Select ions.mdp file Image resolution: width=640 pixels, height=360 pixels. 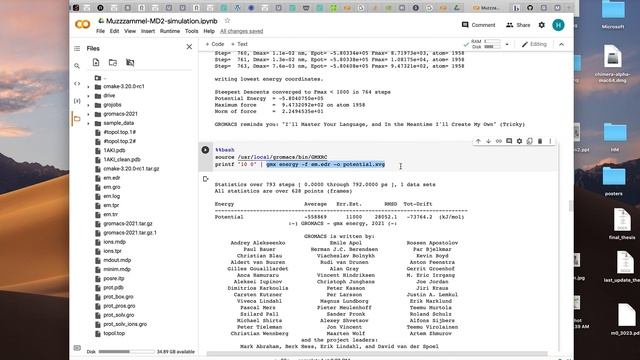(x=114, y=242)
